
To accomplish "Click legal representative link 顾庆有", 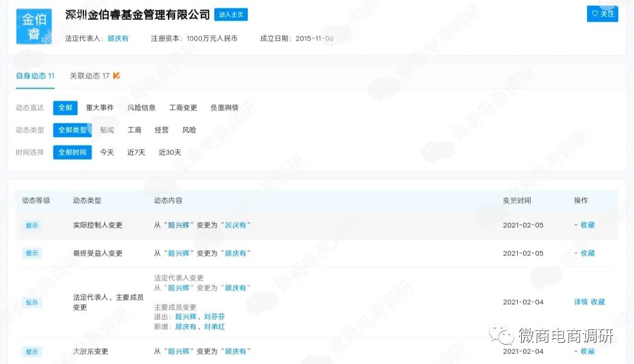I will [x=117, y=38].
